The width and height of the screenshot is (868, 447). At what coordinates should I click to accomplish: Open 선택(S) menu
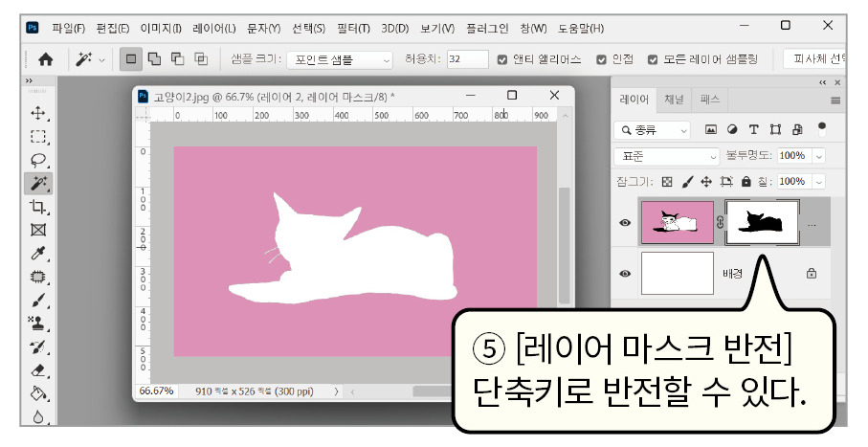tap(308, 29)
